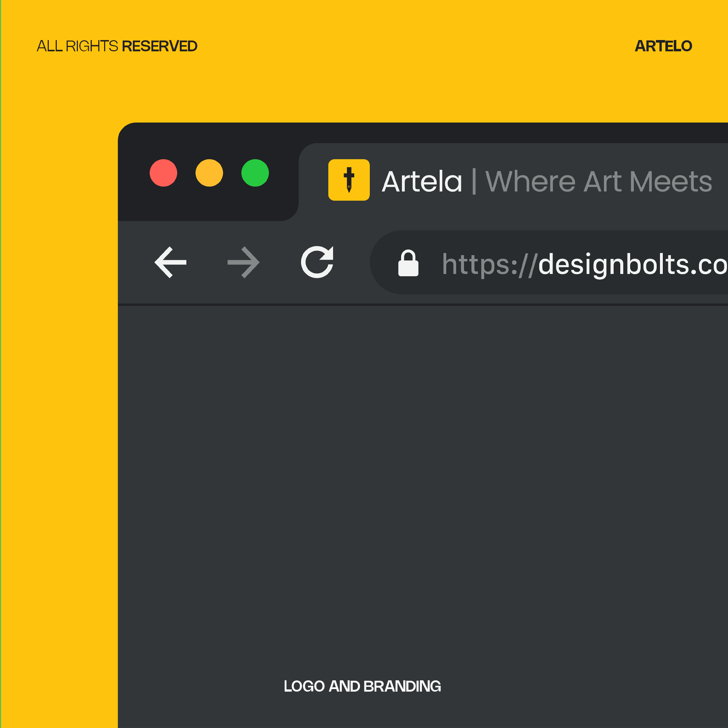The height and width of the screenshot is (728, 728).
Task: Click the designbolts domain in the address bar
Action: [x=632, y=265]
